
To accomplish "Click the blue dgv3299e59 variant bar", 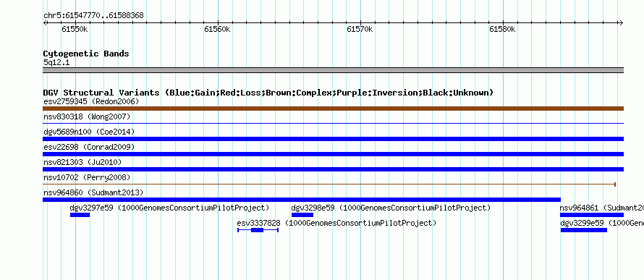I will pyautogui.click(x=584, y=230).
